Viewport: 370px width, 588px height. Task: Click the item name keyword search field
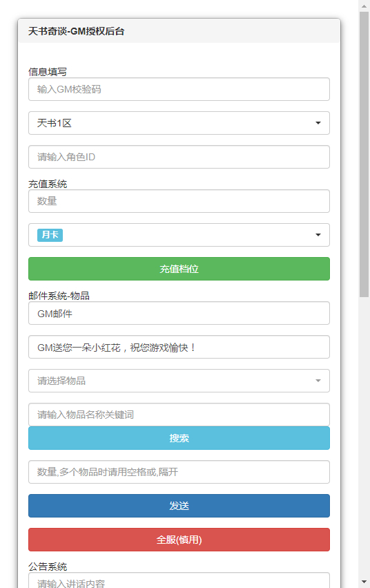pyautogui.click(x=179, y=415)
